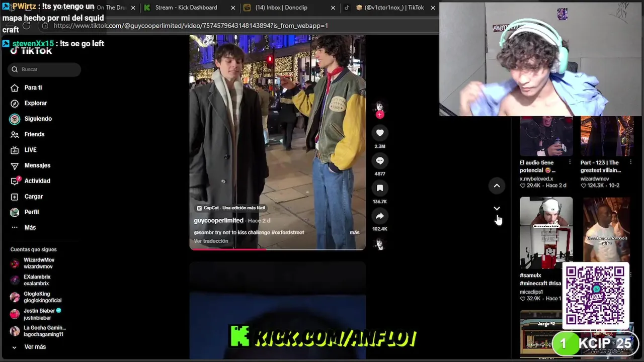Share the video with the arrow icon

coord(380,216)
